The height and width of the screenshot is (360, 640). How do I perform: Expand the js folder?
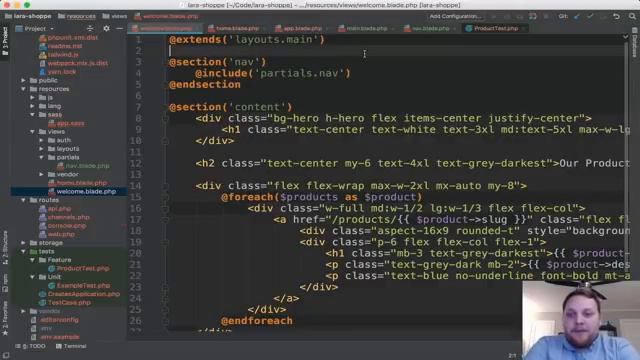[33, 98]
